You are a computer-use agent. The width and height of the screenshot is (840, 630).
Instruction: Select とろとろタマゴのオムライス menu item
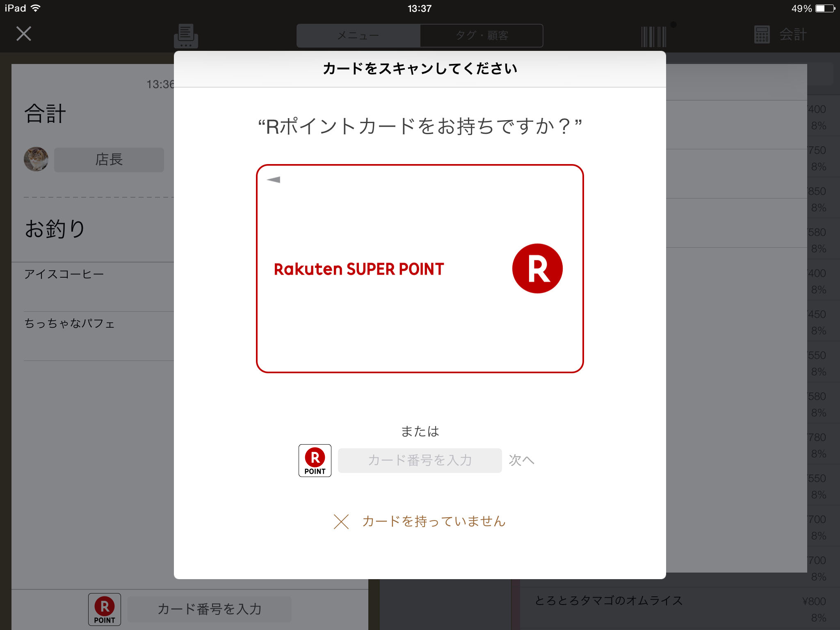(x=680, y=608)
